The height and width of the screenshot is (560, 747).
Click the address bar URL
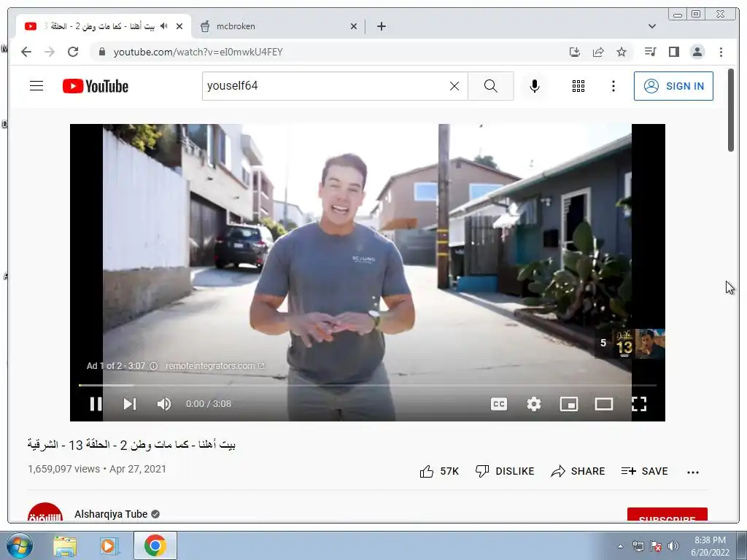point(198,52)
